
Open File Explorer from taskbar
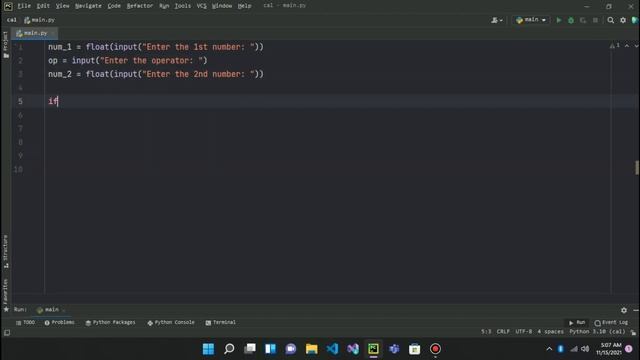pos(311,349)
